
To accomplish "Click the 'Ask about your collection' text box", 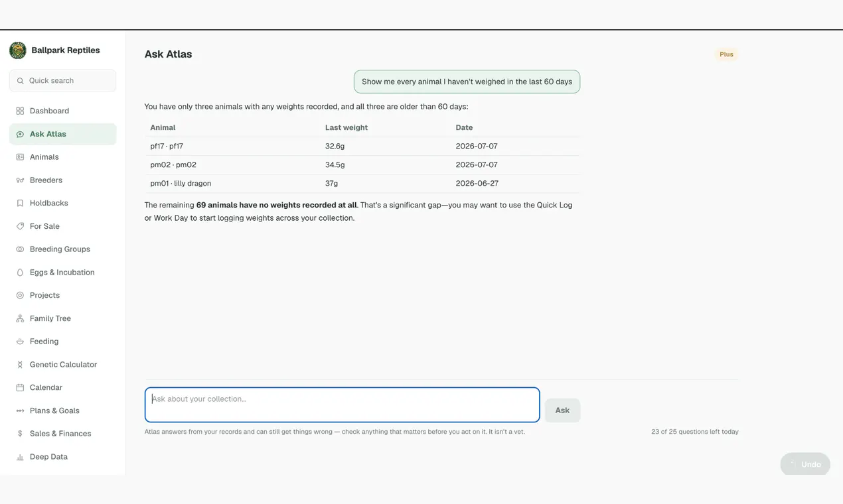I will click(x=342, y=405).
